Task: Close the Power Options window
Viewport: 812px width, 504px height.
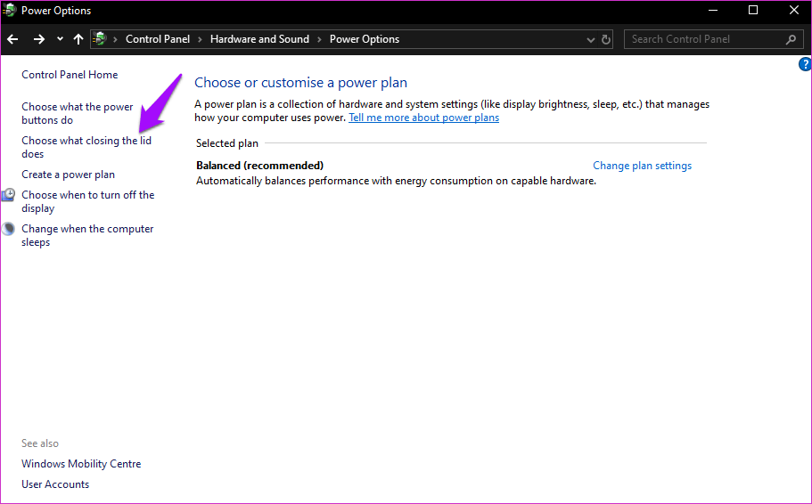Action: (x=794, y=11)
